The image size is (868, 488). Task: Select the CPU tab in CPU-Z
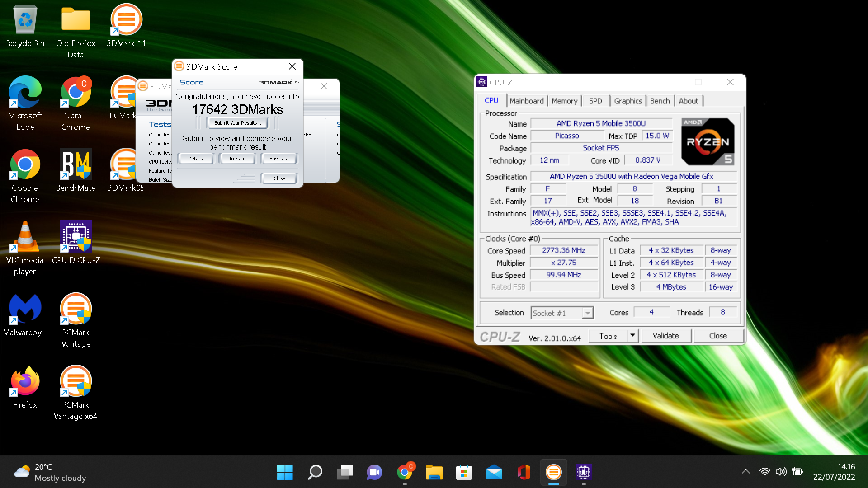(x=491, y=101)
